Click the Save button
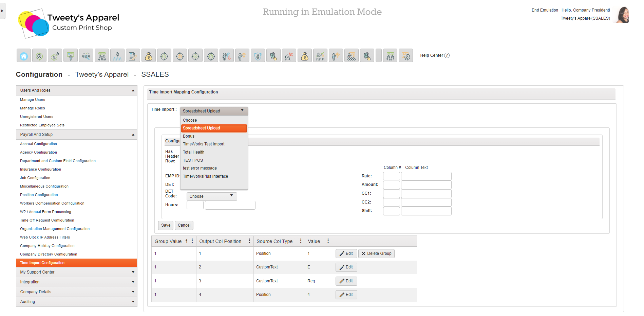Image resolution: width=644 pixels, height=316 pixels. 166,225
